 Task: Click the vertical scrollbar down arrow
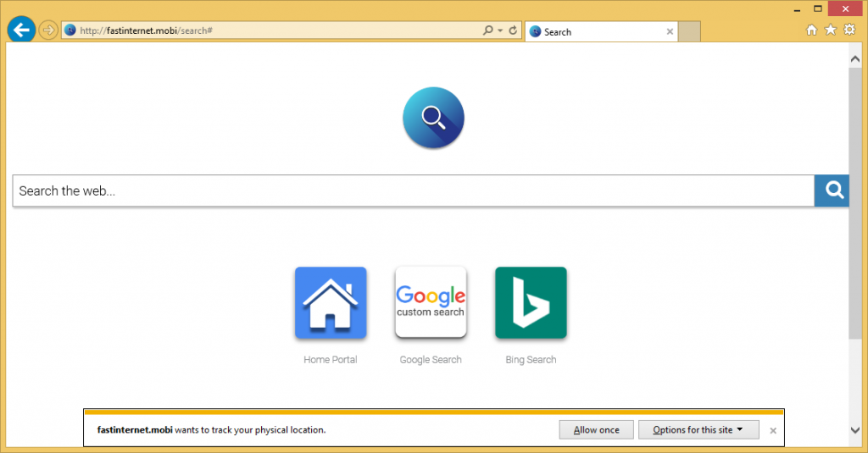click(855, 431)
